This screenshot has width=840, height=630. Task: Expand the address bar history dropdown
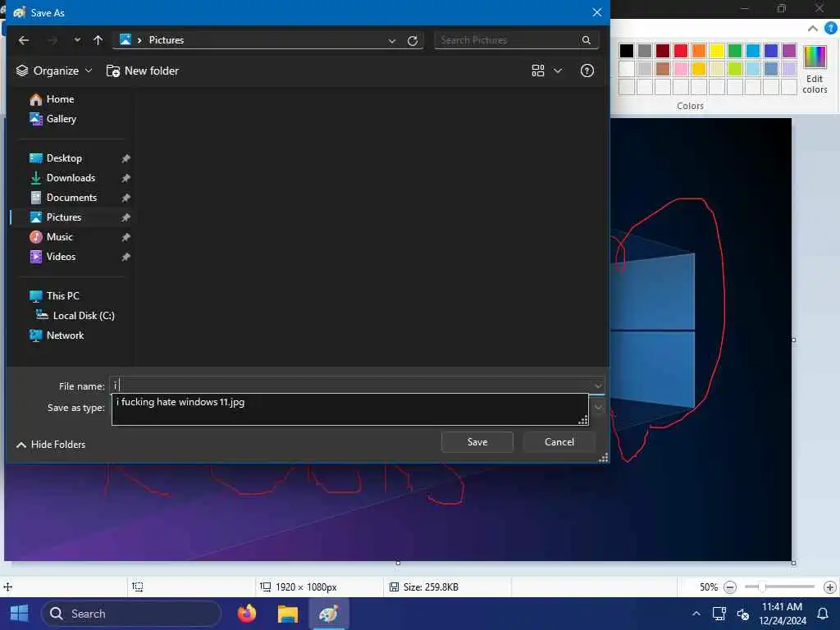[x=392, y=41]
